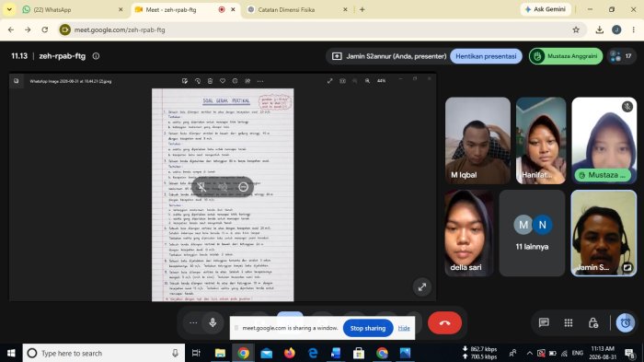The width and height of the screenshot is (644, 362).
Task: Click the Stop sharing button
Action: click(x=368, y=328)
